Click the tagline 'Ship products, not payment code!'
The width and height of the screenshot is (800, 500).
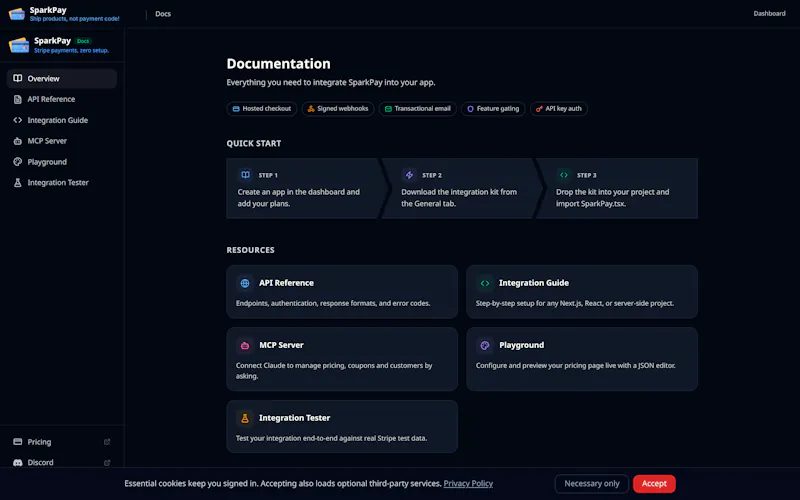click(x=74, y=19)
